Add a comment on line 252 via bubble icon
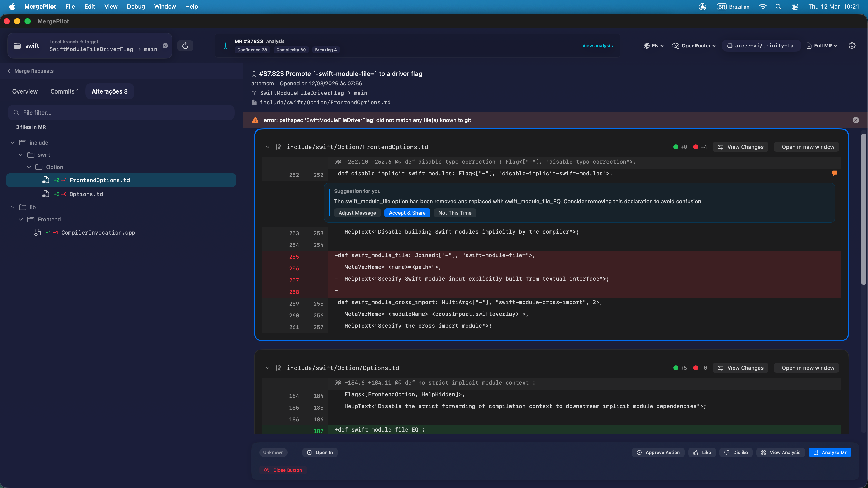The height and width of the screenshot is (488, 868). (835, 173)
